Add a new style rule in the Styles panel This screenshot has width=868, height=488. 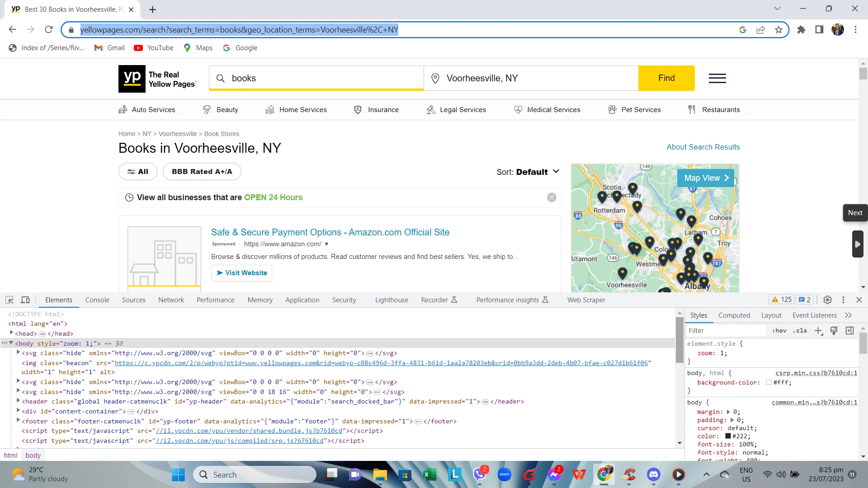(x=818, y=330)
